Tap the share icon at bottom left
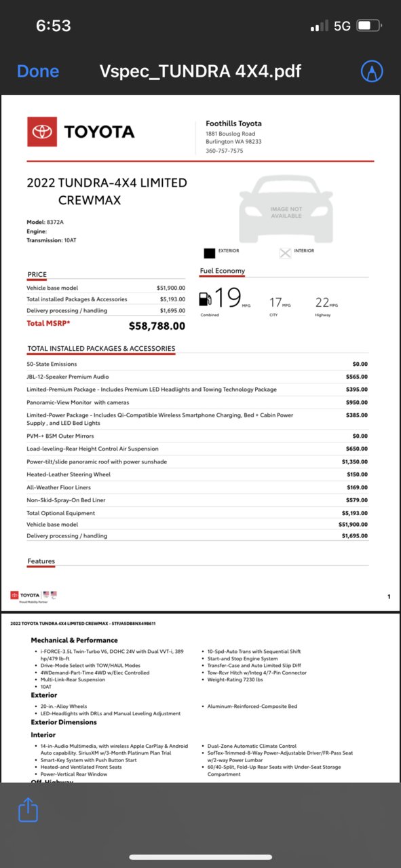 [28, 810]
